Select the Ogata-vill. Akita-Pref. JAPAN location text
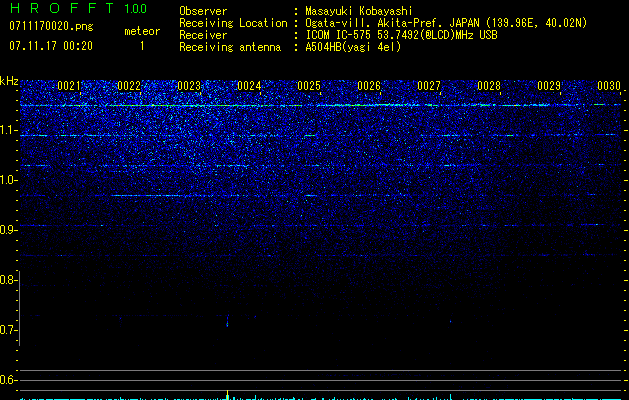Image resolution: width=629 pixels, height=400 pixels. pos(446,23)
